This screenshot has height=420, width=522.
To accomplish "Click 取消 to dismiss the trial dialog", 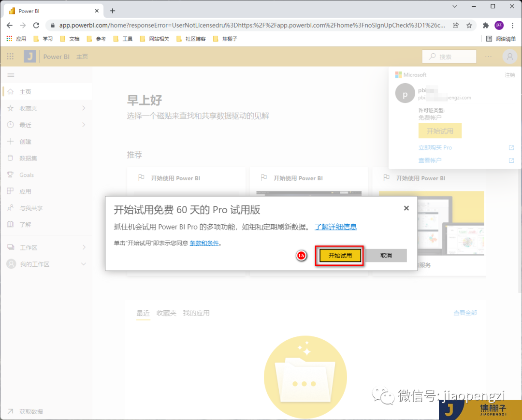I will 386,256.
